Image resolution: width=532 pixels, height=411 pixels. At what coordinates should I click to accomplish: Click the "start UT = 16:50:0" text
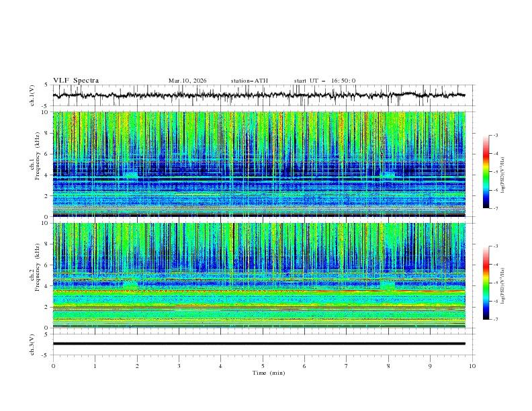pos(324,81)
